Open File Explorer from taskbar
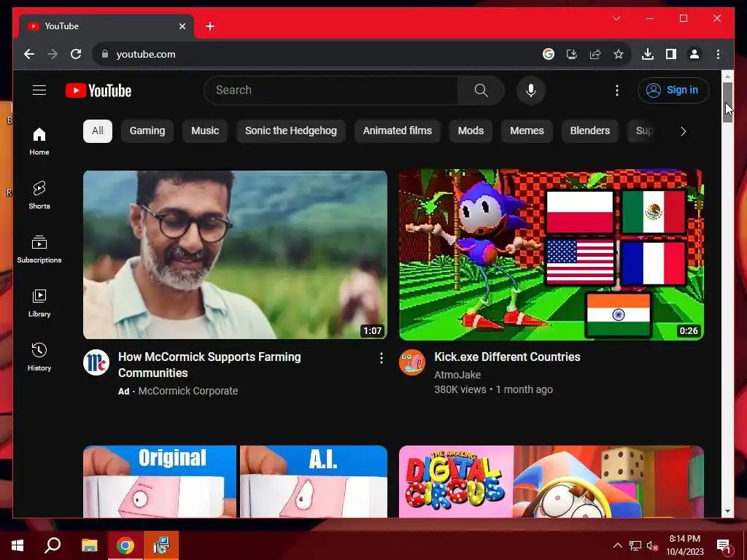Screen dimensions: 747x560 pos(89,545)
